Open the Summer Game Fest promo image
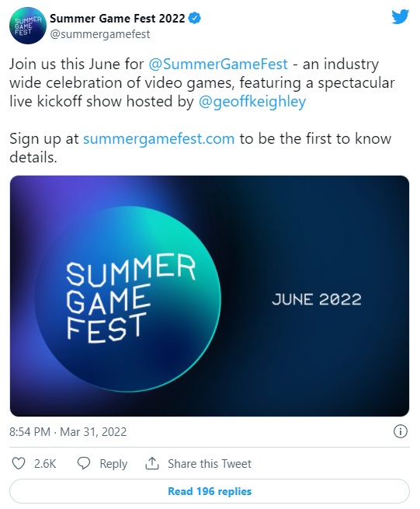 (x=210, y=296)
